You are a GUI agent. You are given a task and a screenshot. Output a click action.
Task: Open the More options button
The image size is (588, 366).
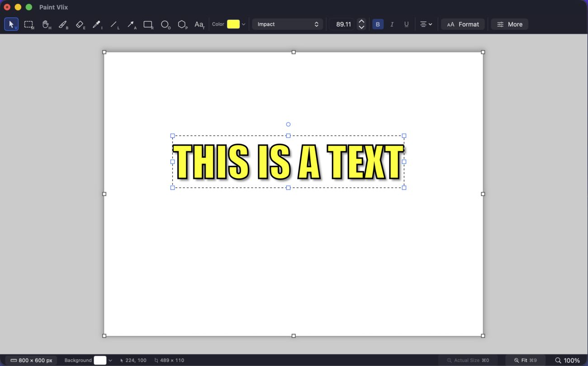[x=509, y=24]
